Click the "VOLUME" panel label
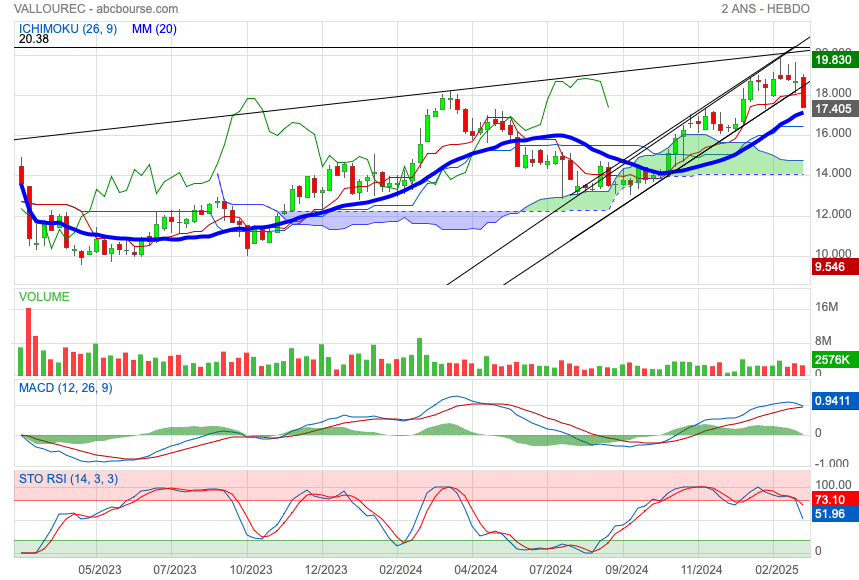Viewport: 859px width, 580px height. (x=44, y=297)
